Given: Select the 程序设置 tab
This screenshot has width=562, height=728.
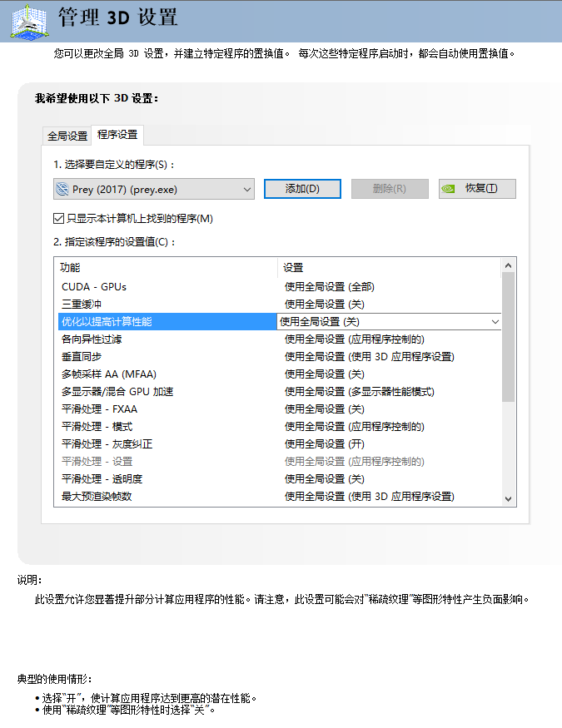Looking at the screenshot, I should pyautogui.click(x=117, y=135).
